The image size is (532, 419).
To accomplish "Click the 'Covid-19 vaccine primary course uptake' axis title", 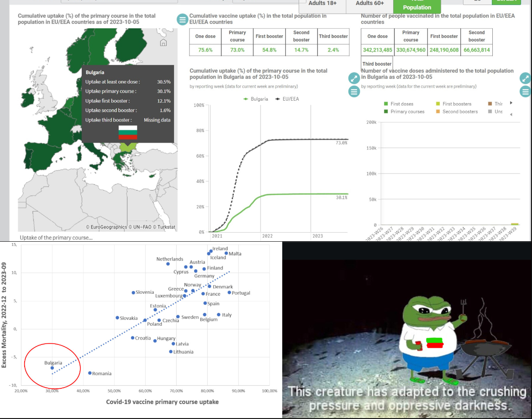I will 162,402.
